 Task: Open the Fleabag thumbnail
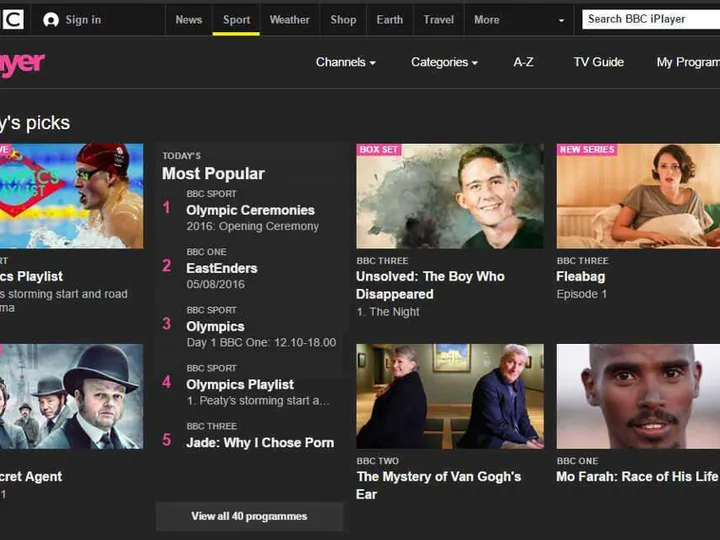(638, 196)
